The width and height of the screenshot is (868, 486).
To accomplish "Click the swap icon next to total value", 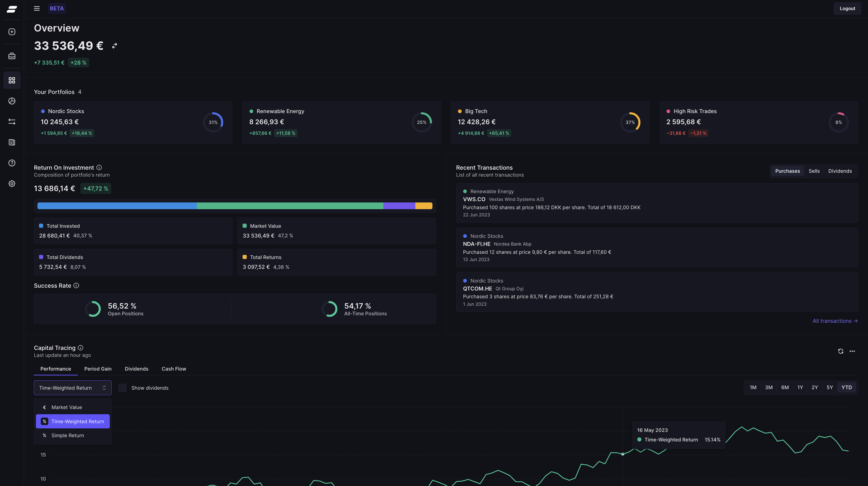I will [x=114, y=46].
